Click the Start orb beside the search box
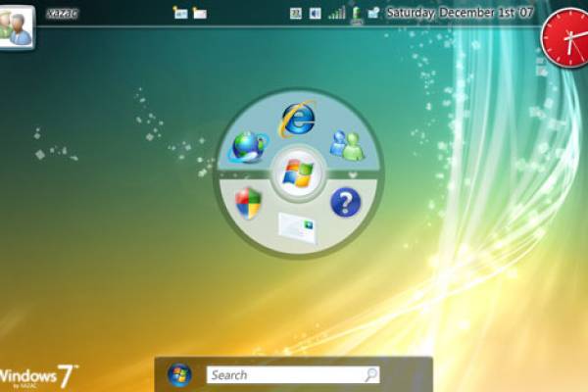588x392 pixels. [x=179, y=374]
